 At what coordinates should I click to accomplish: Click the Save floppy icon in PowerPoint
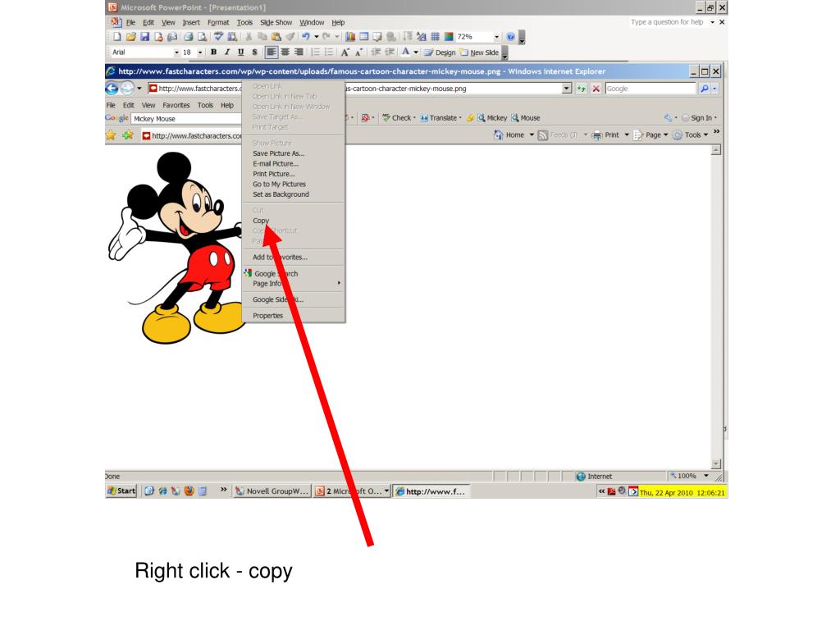pos(144,36)
